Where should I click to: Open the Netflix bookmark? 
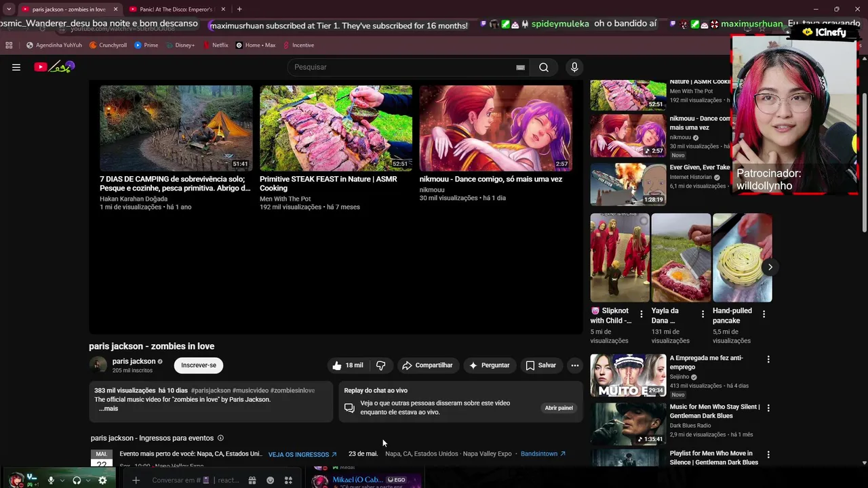pos(216,45)
